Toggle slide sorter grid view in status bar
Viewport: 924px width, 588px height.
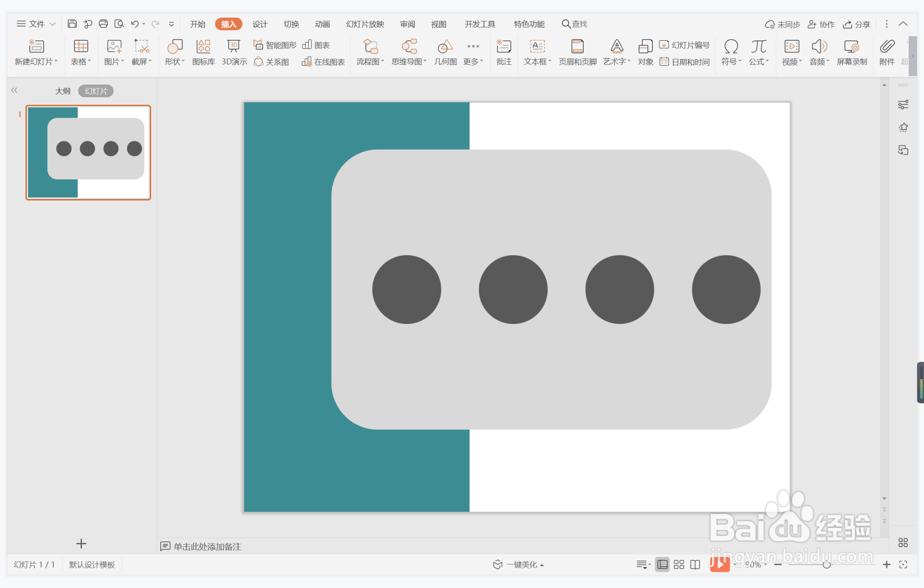tap(679, 564)
